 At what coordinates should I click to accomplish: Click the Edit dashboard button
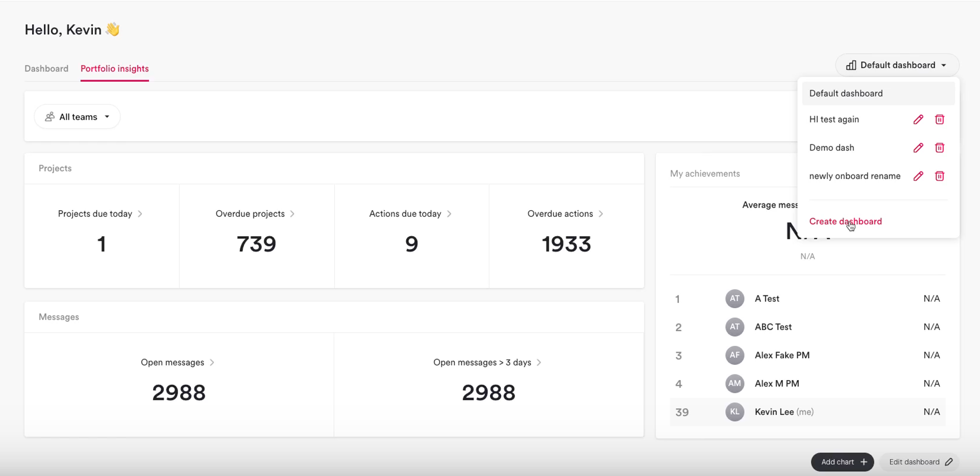(920, 462)
